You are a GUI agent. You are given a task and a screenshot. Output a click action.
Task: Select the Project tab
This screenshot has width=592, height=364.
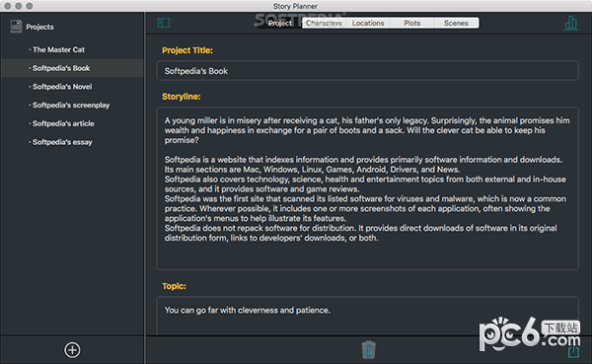280,23
